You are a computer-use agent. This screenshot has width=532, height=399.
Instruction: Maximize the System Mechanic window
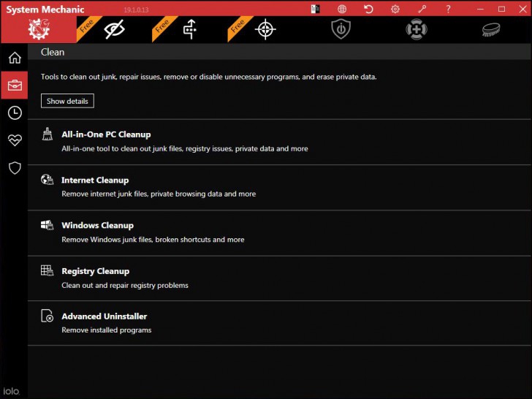coord(501,9)
